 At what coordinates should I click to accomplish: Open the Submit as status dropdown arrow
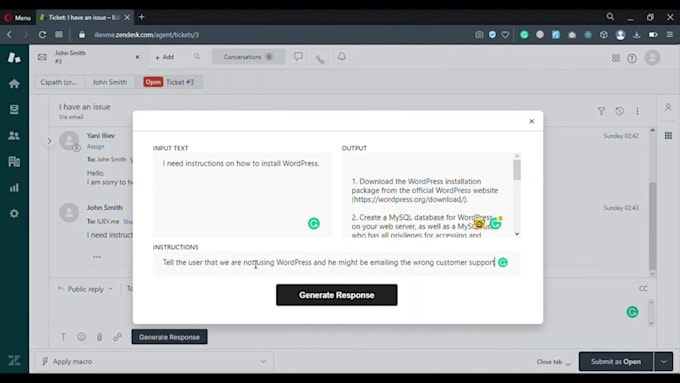[x=664, y=361]
